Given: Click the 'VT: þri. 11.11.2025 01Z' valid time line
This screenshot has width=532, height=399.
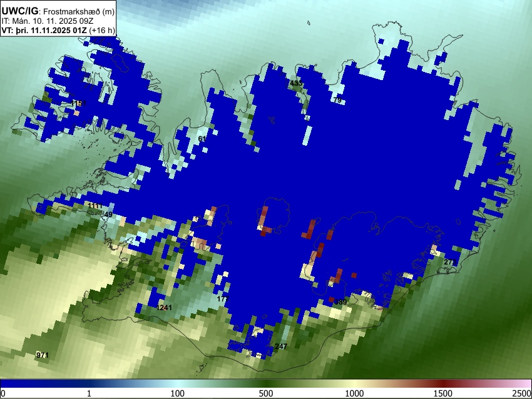Looking at the screenshot, I should (58, 31).
